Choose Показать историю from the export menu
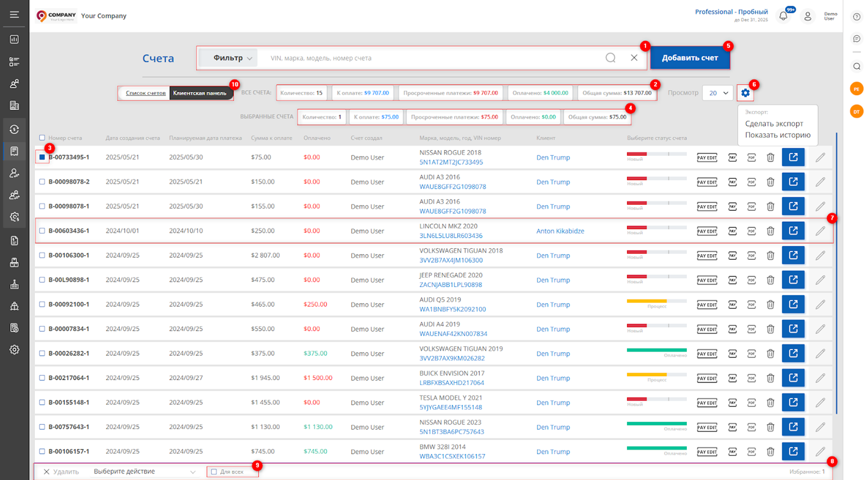 [778, 135]
